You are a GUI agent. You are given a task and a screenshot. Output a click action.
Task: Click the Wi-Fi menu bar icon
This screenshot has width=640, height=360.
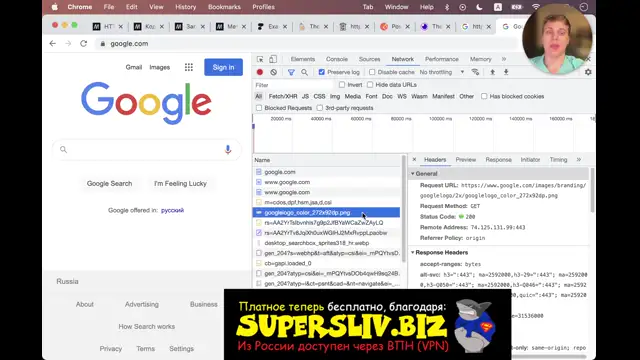(536, 7)
